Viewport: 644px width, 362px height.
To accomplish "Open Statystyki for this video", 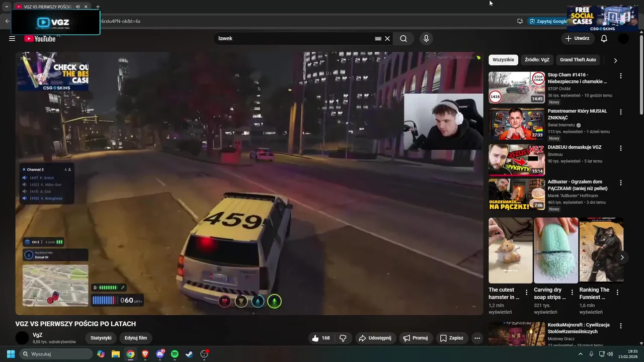I will (101, 338).
